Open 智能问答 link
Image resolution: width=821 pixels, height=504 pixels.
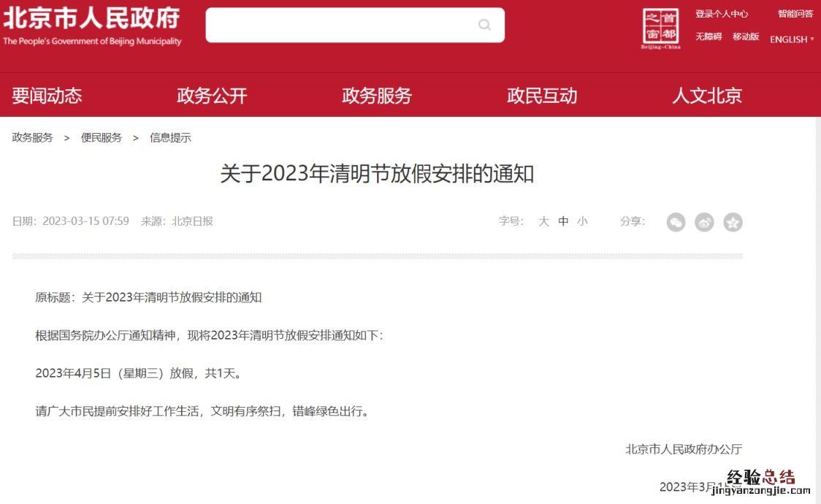click(x=795, y=14)
